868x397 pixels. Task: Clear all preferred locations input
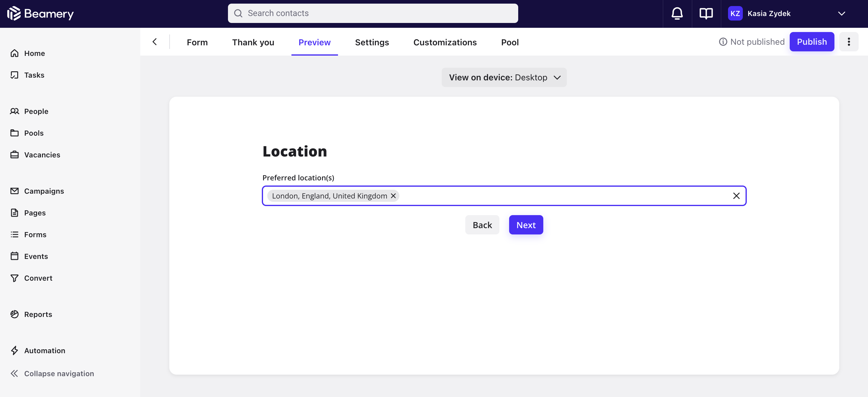pos(736,195)
